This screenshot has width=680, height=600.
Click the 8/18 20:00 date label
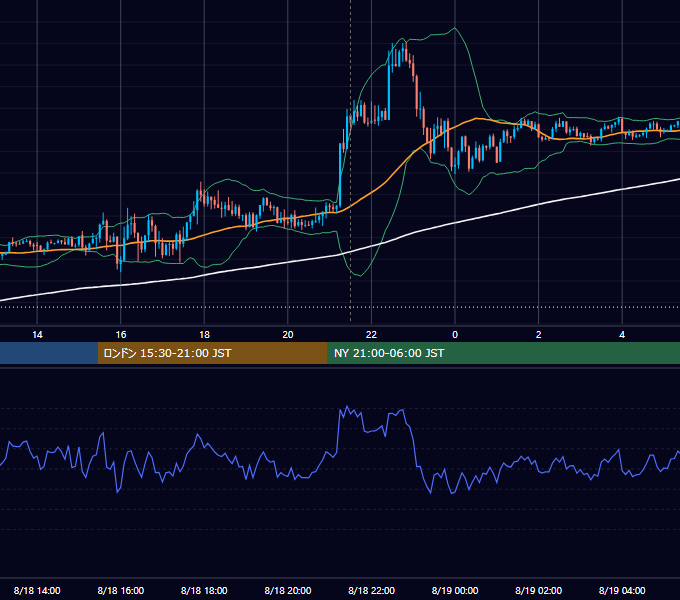288,590
